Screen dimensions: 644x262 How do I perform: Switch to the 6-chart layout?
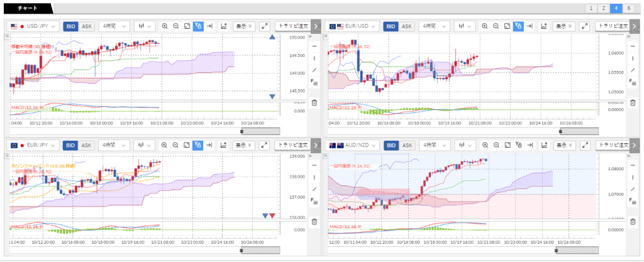tap(630, 8)
